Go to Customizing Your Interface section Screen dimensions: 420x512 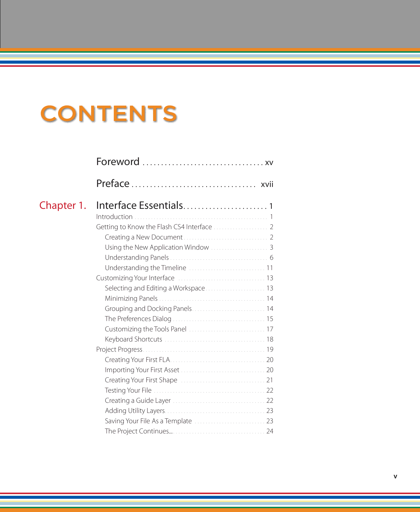click(x=135, y=278)
